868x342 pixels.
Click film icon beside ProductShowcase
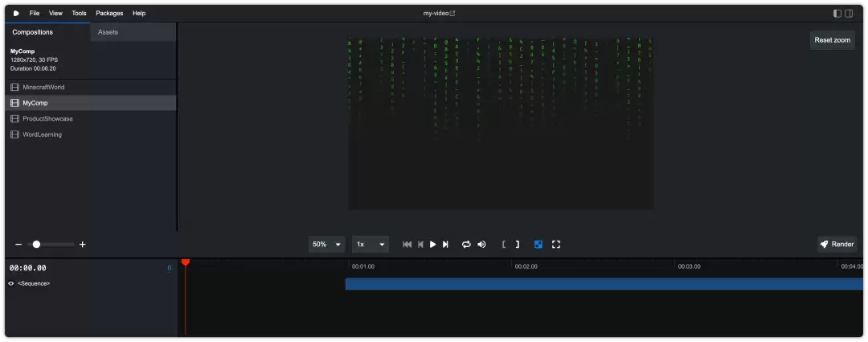coord(15,118)
